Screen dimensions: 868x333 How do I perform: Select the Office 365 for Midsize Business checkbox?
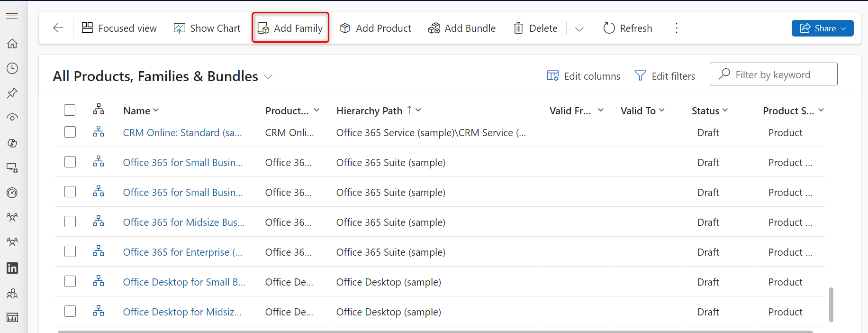tap(70, 222)
